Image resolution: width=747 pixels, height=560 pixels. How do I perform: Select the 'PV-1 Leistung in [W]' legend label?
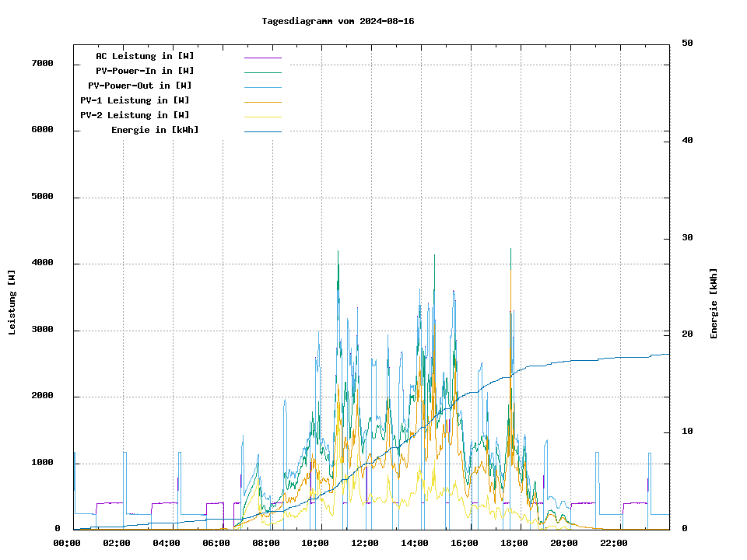click(135, 100)
